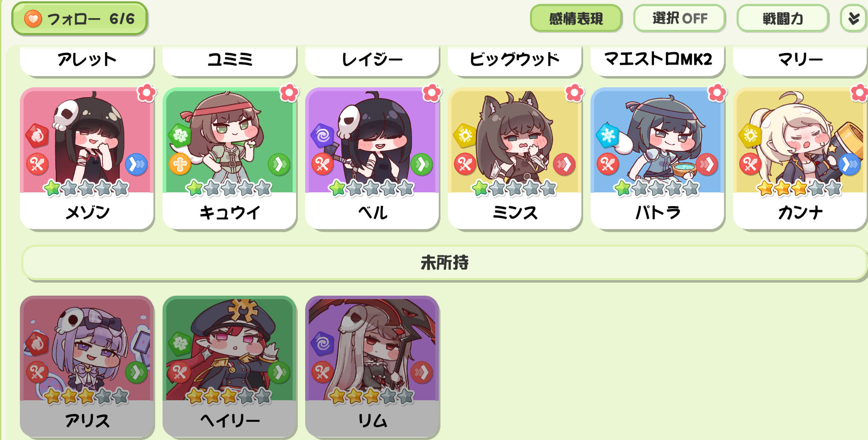This screenshot has width=868, height=440.
Task: Expand the double-chevron sort order button
Action: [854, 19]
